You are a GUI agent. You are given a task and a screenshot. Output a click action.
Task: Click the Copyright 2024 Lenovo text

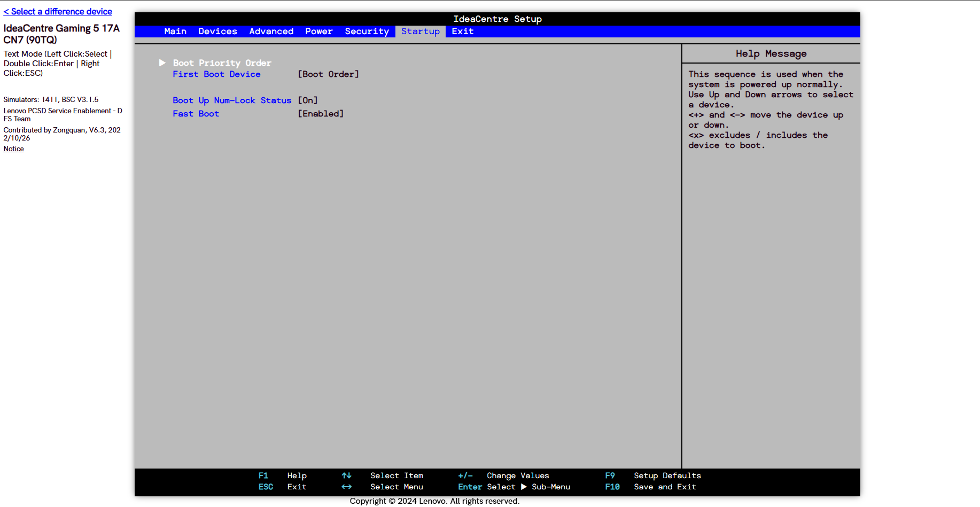(x=434, y=501)
